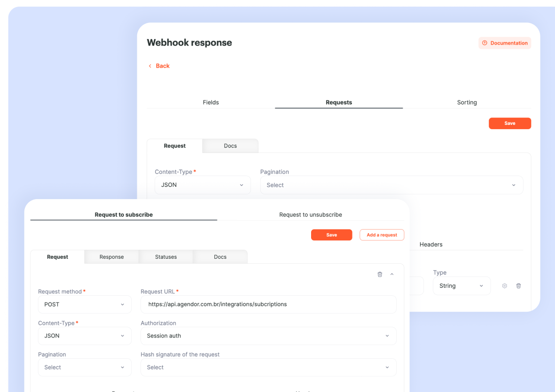Click the Request URL input field
This screenshot has height=392, width=555.
(x=268, y=304)
